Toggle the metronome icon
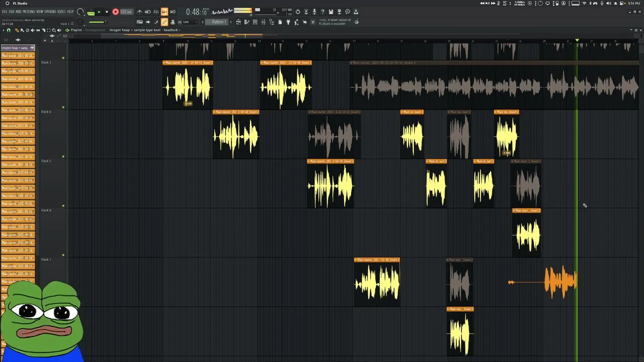 click(139, 12)
